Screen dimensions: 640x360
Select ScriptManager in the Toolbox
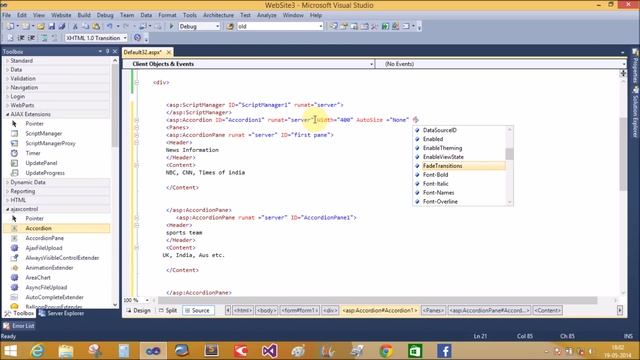(44, 133)
